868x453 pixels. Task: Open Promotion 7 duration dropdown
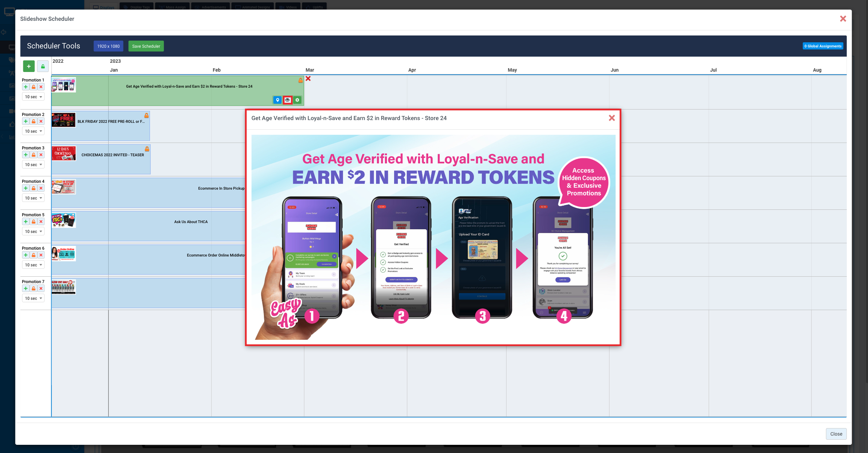[x=33, y=298]
